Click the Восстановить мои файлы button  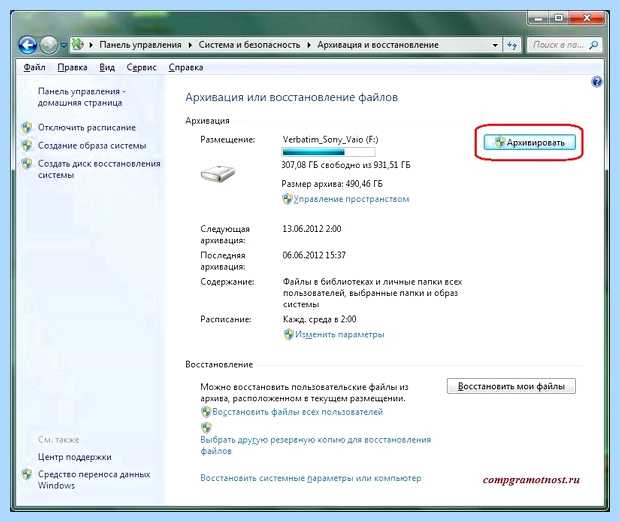click(511, 386)
